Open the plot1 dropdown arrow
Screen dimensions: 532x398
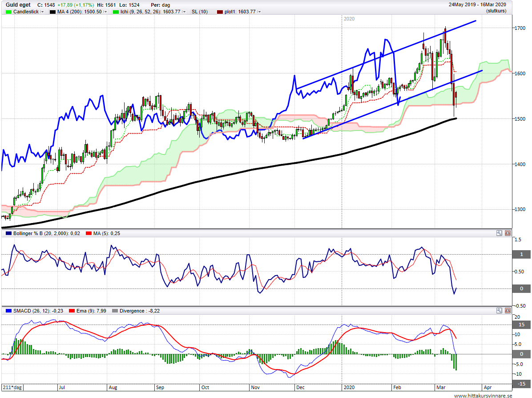pyautogui.click(x=259, y=12)
